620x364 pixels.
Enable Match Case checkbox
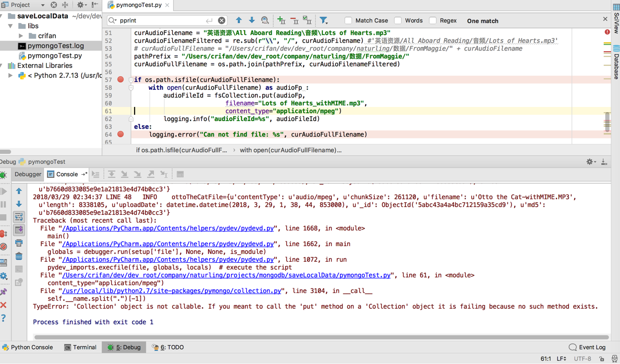(x=348, y=21)
